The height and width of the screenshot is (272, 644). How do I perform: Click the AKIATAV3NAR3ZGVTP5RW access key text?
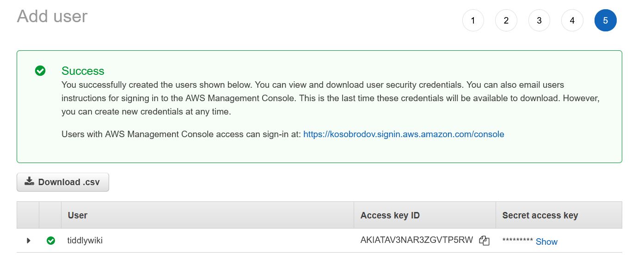(417, 240)
